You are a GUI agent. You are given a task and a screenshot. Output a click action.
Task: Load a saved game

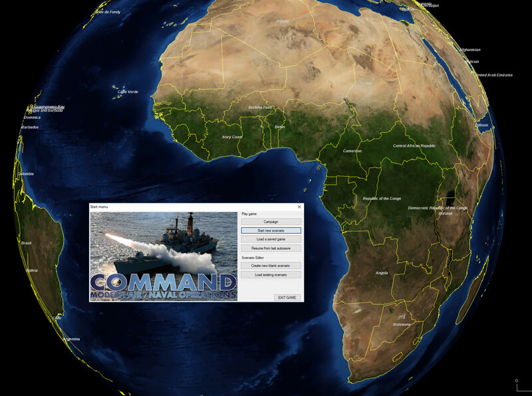click(x=271, y=239)
